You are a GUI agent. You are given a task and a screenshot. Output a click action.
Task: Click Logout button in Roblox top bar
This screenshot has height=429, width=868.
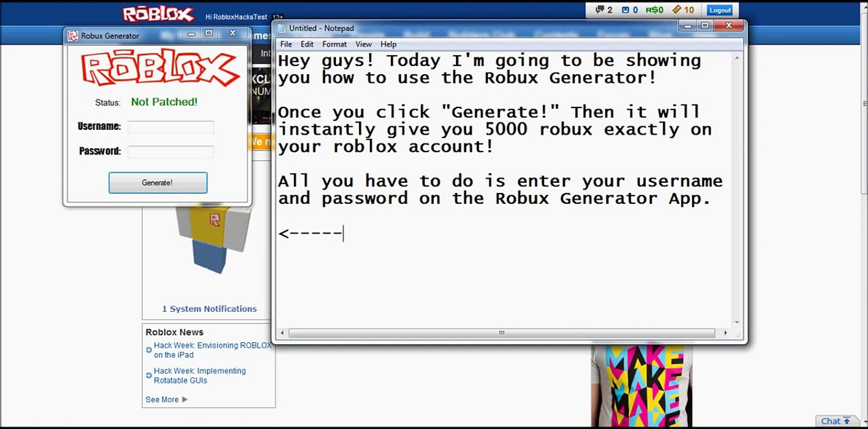click(x=721, y=10)
